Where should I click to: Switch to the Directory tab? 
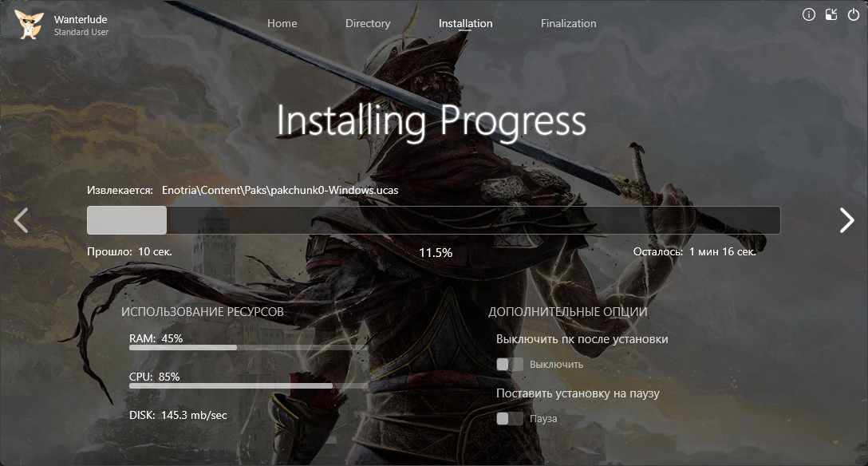[x=368, y=23]
